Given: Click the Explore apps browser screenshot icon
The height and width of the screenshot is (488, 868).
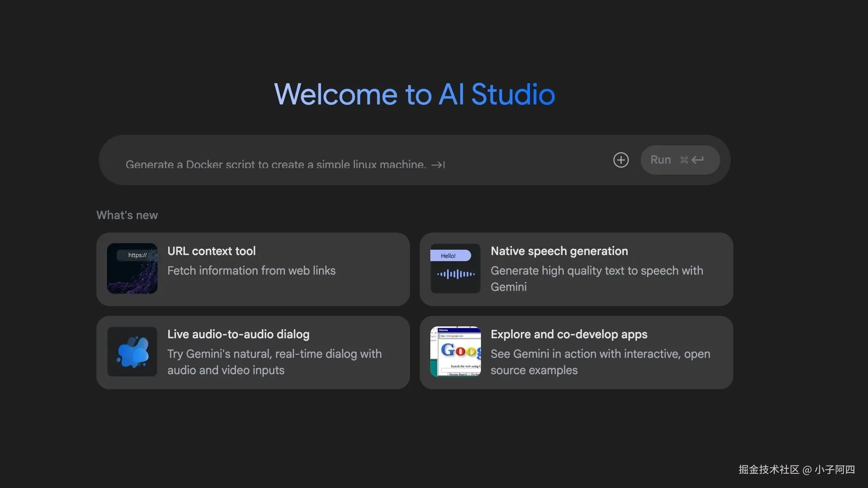Looking at the screenshot, I should pyautogui.click(x=455, y=351).
